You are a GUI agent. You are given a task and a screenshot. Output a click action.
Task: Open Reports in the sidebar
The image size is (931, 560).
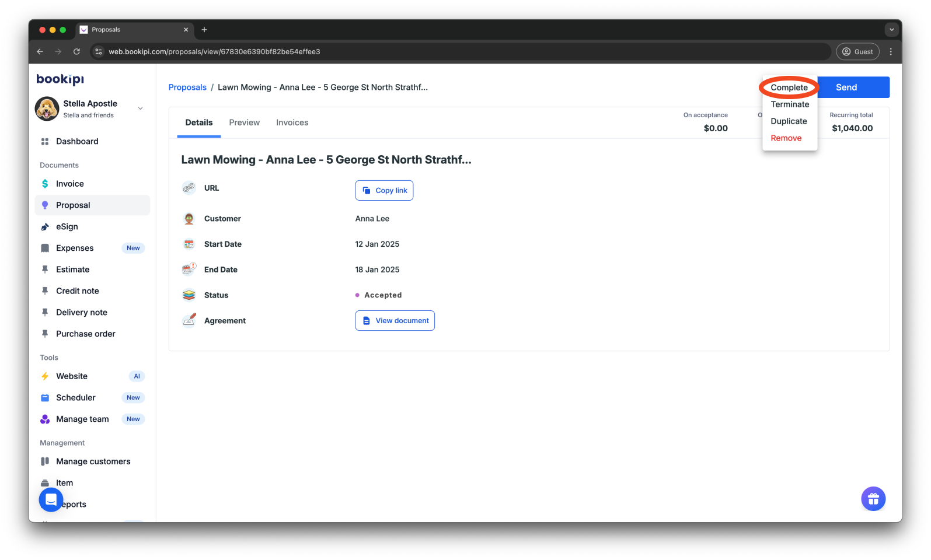74,505
